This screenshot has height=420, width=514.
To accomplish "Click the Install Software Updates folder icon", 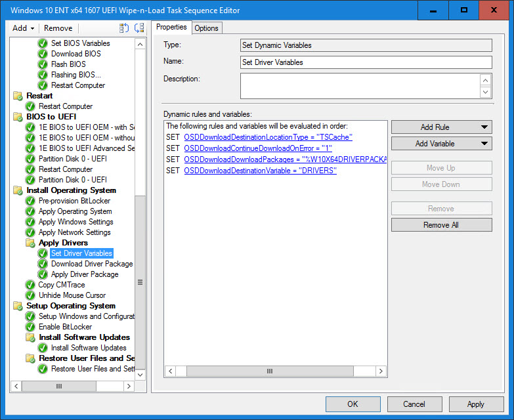I will click(x=30, y=337).
